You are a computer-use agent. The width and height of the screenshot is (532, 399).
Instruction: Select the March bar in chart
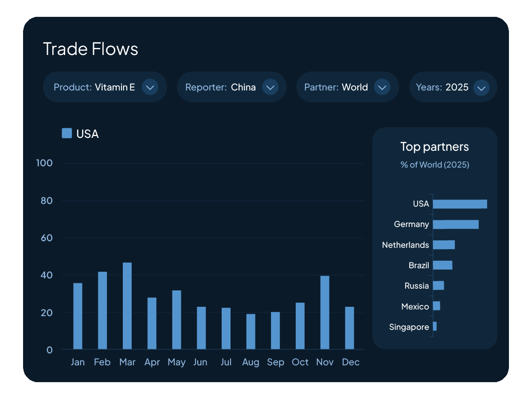pyautogui.click(x=127, y=306)
